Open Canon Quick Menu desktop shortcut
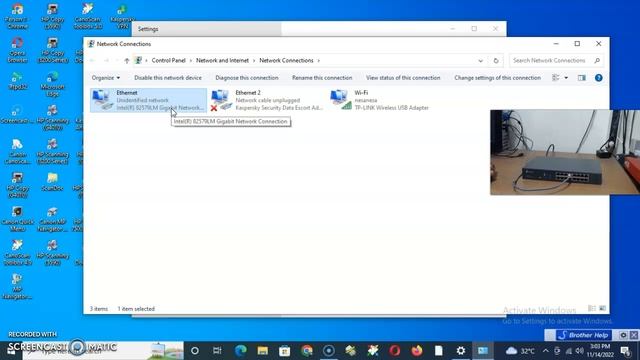Screen dimensions: 640x360 [17, 219]
